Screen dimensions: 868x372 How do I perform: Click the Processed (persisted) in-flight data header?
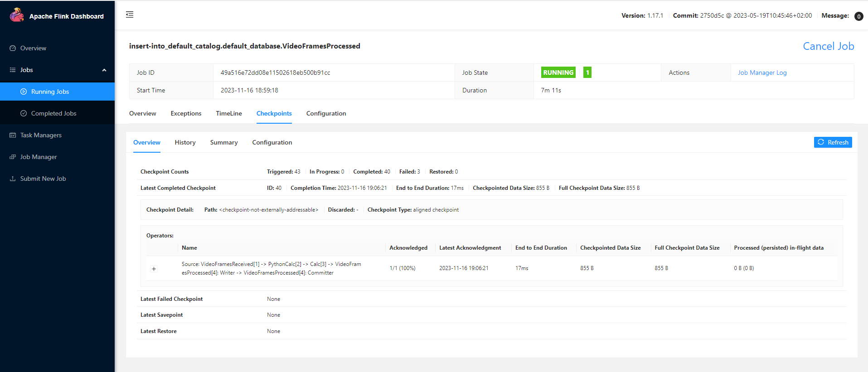pyautogui.click(x=779, y=248)
